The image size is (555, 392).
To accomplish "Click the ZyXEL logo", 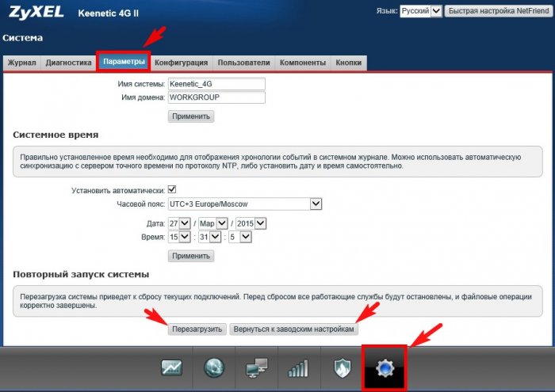I will pos(36,12).
